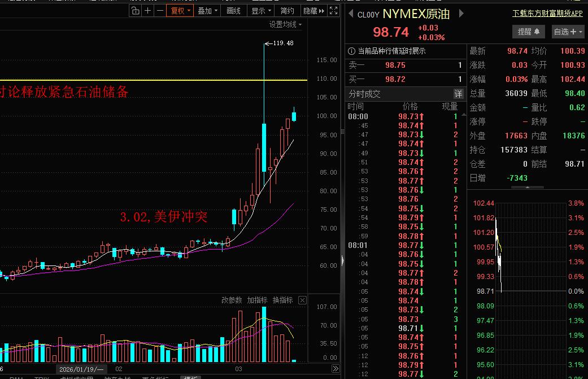
Task: Click the 03 month marker on time axis
Action: pyautogui.click(x=238, y=369)
